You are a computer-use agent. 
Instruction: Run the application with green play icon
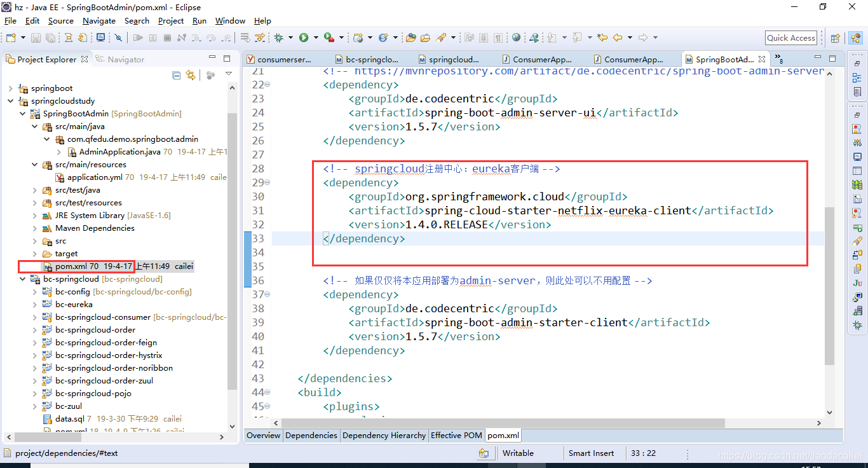[304, 38]
